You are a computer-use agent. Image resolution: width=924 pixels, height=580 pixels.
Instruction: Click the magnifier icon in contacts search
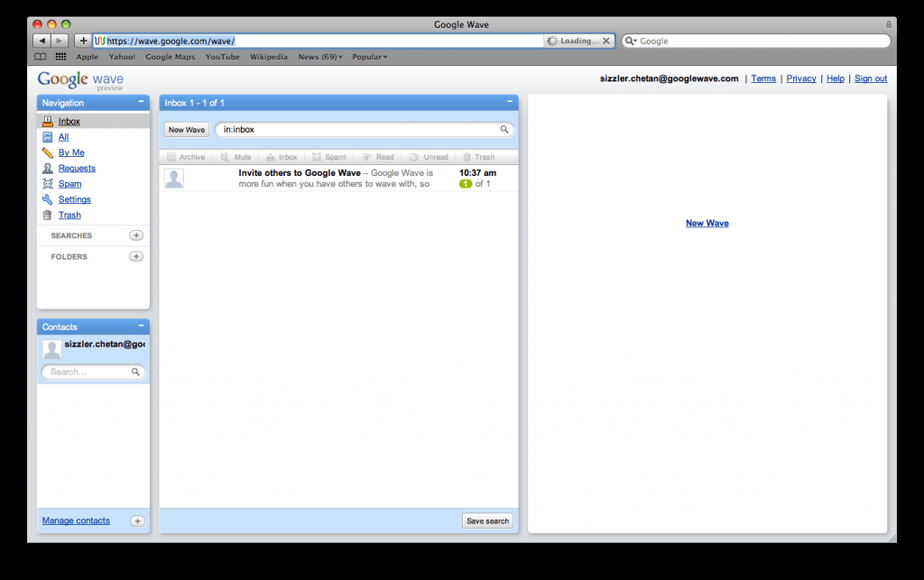[x=135, y=373]
